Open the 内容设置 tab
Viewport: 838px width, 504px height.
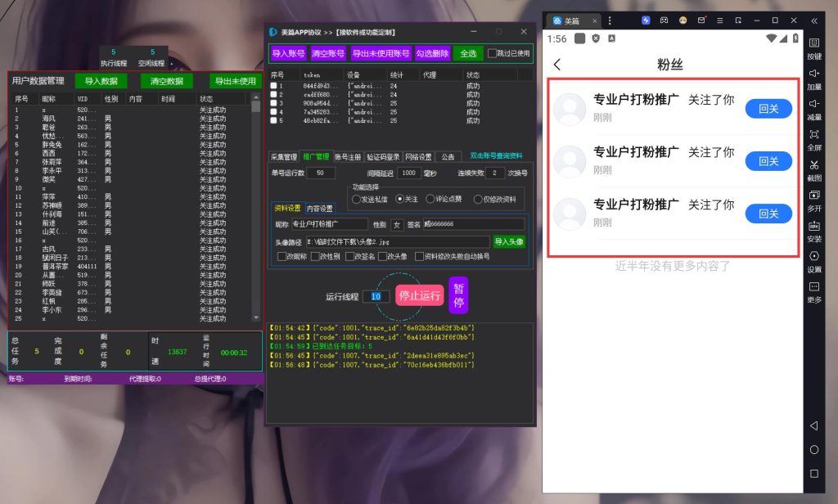click(x=320, y=209)
